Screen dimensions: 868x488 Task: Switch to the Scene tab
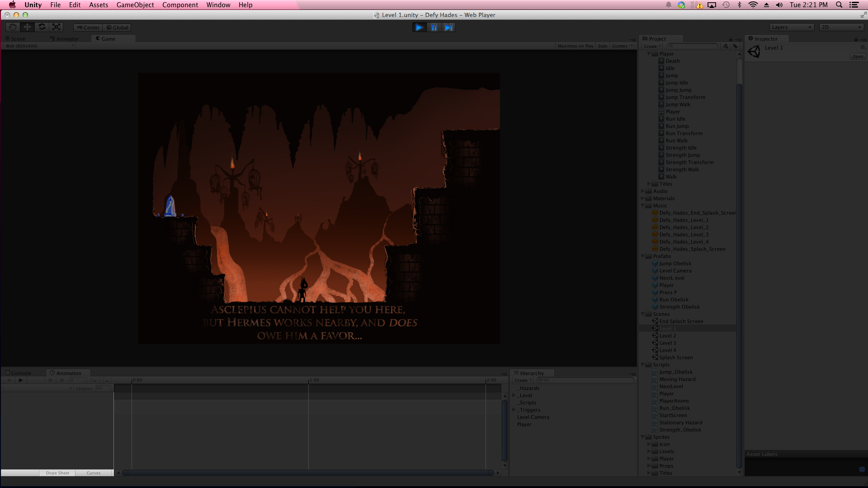15,39
